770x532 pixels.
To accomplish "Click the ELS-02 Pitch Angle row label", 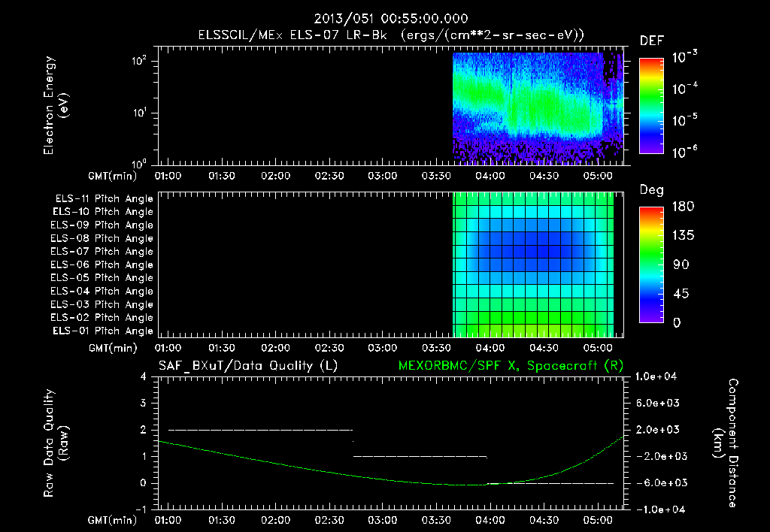I will tap(102, 318).
